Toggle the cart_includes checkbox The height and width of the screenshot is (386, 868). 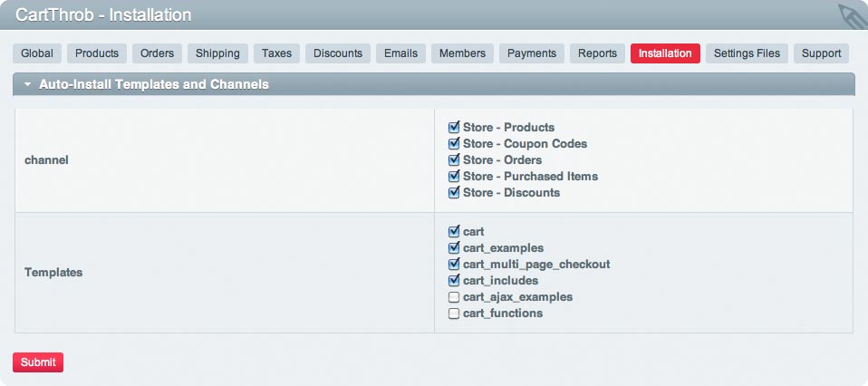pos(454,280)
